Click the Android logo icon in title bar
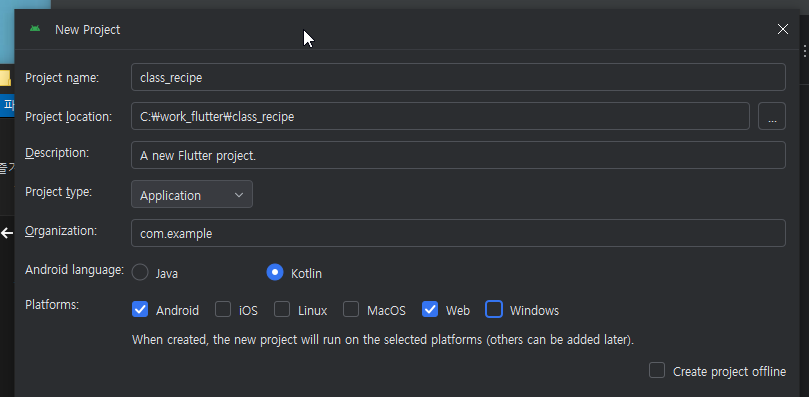This screenshot has height=397, width=809. [x=35, y=29]
